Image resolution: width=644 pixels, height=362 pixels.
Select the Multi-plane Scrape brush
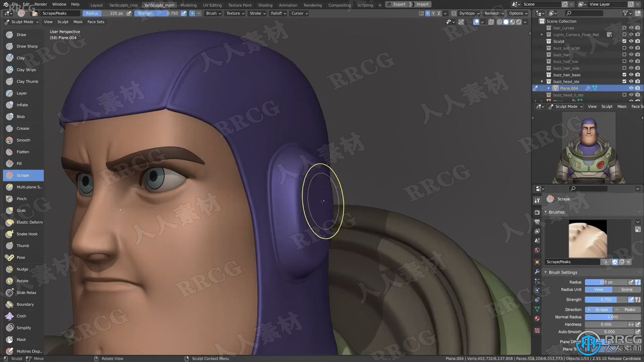pos(23,187)
